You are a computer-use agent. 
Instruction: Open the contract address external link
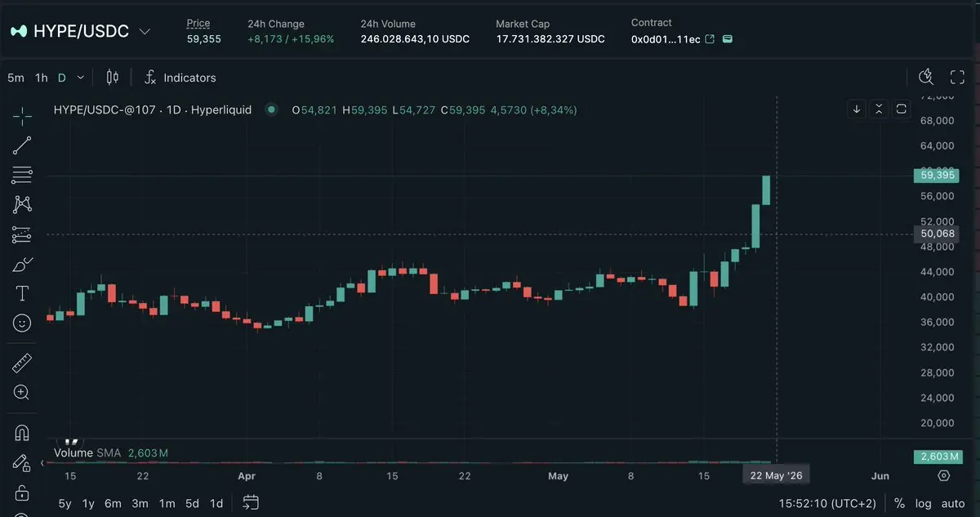coord(710,39)
